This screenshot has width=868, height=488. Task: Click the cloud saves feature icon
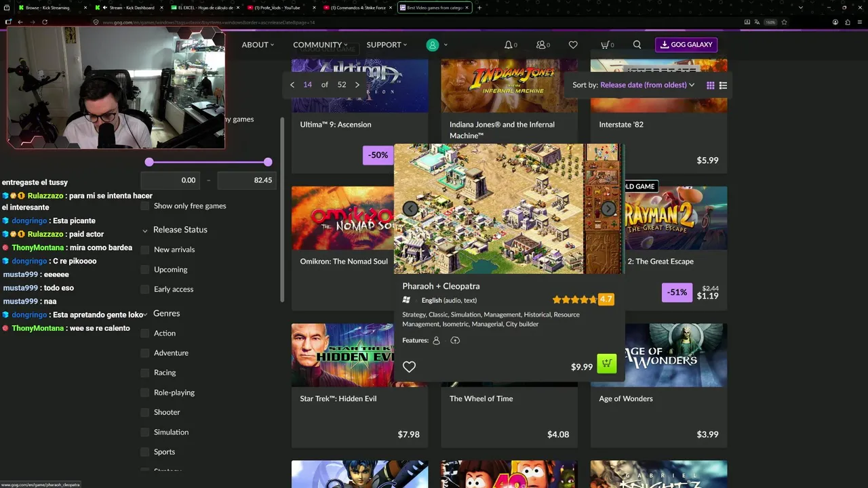[455, 340]
